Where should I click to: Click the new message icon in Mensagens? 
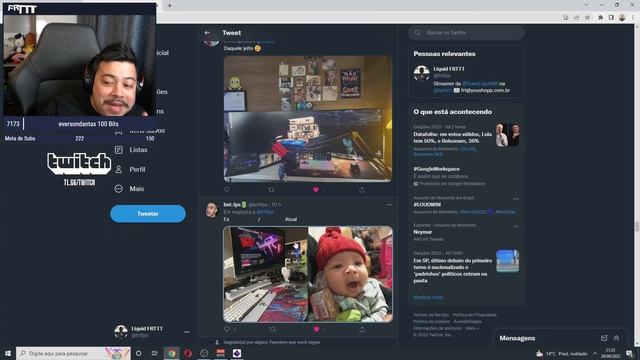tap(604, 338)
